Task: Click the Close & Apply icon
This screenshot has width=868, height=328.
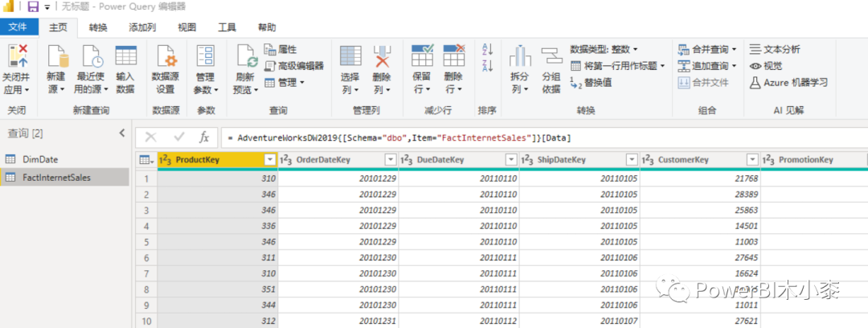Action: click(17, 57)
